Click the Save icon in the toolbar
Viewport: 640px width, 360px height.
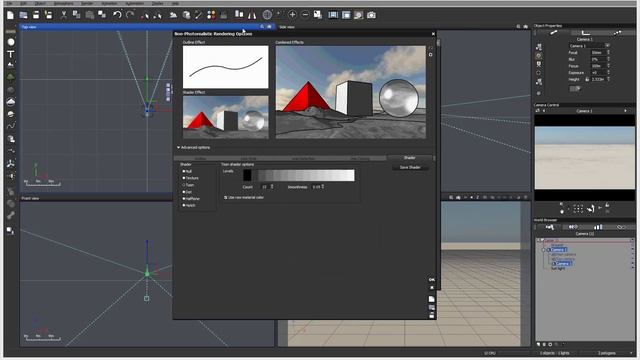click(x=36, y=15)
